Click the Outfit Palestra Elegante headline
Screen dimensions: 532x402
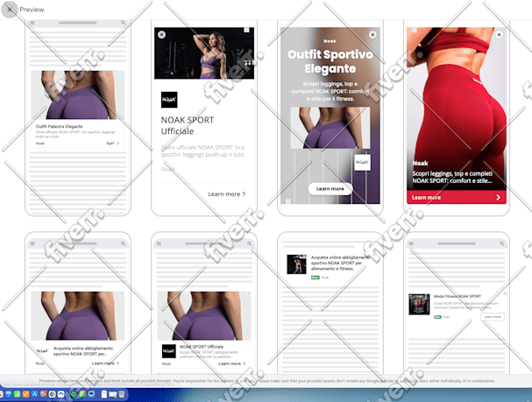click(x=59, y=126)
